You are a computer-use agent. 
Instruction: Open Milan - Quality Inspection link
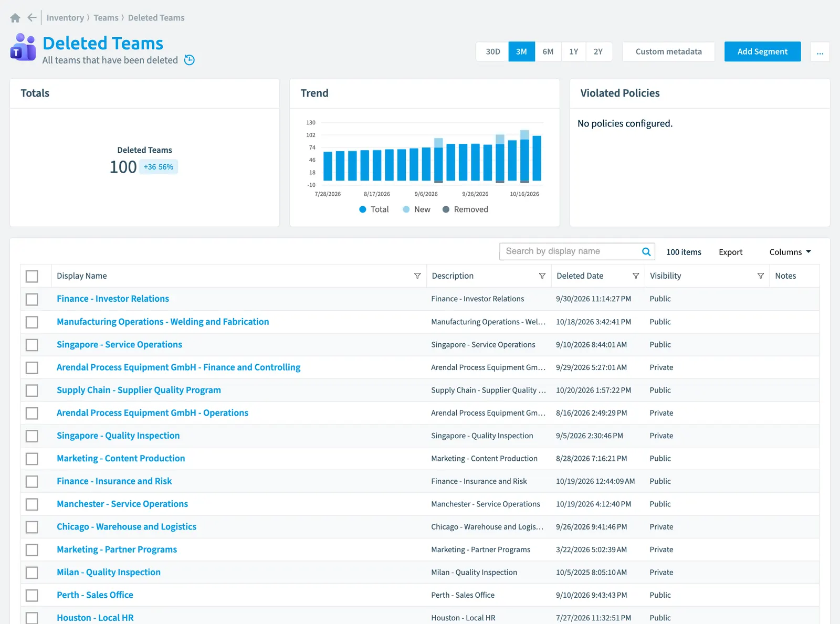point(109,572)
